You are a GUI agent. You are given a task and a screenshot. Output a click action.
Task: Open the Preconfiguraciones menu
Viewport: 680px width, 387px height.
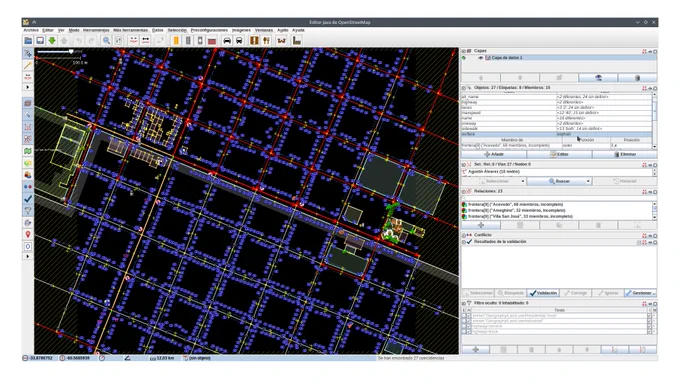[x=209, y=30]
